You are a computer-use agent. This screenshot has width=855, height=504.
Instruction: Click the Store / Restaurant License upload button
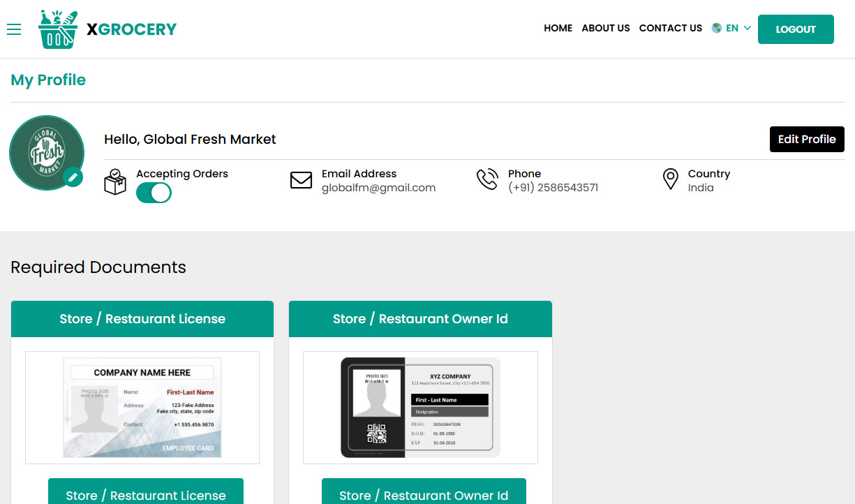145,495
